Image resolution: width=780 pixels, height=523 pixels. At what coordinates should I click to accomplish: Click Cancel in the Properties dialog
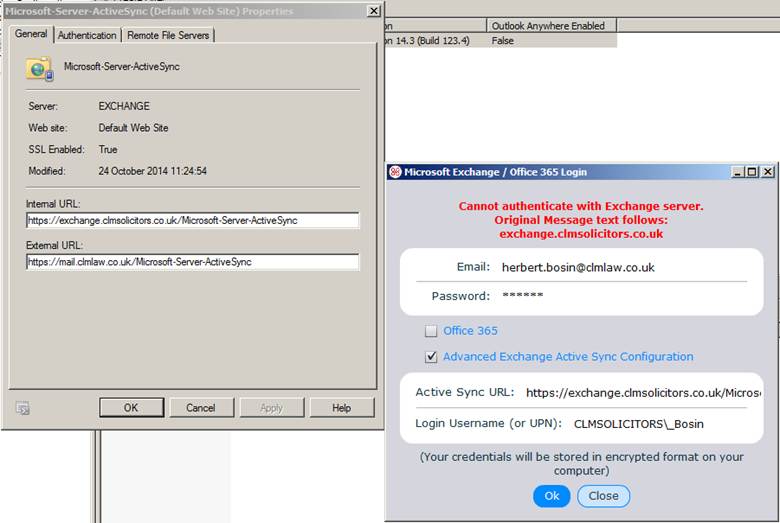(x=201, y=408)
